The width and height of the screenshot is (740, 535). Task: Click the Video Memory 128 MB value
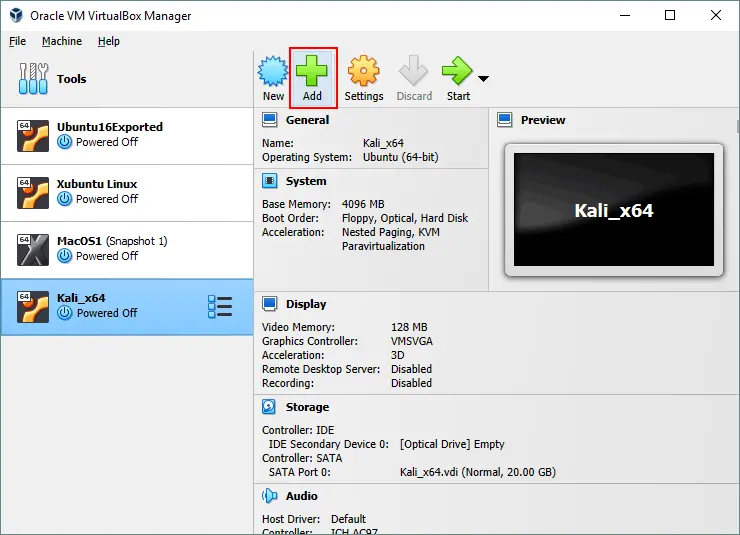click(409, 327)
